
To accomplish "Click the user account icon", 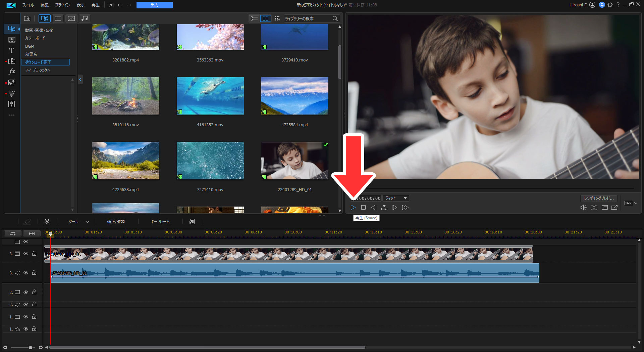I will [x=592, y=5].
